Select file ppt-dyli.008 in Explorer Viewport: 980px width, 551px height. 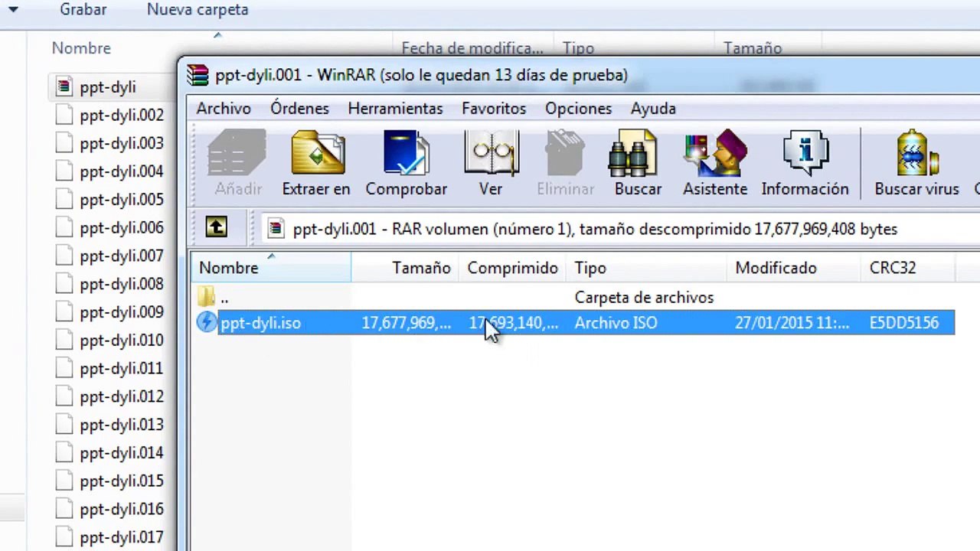[122, 284]
